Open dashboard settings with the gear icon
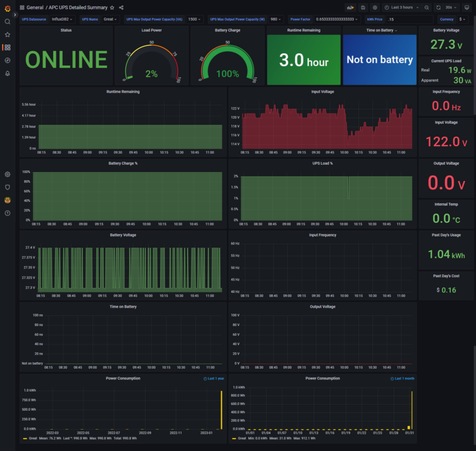The width and height of the screenshot is (476, 451). tap(375, 7)
